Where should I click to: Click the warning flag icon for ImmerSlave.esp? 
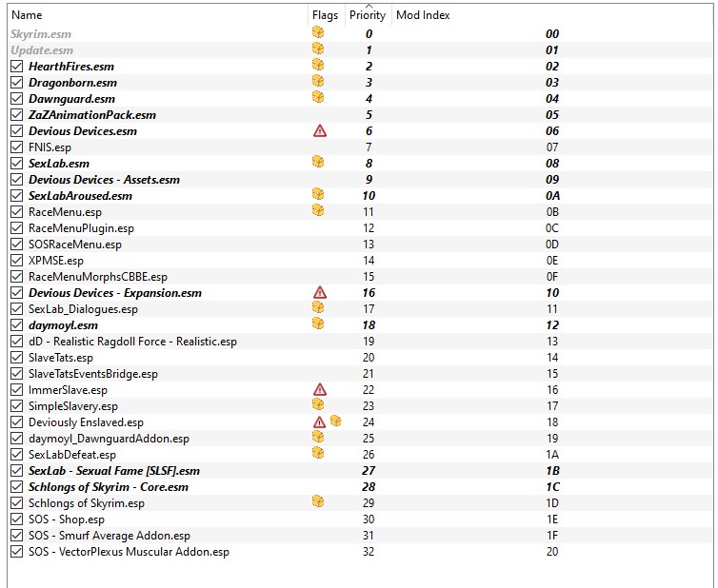tap(320, 390)
